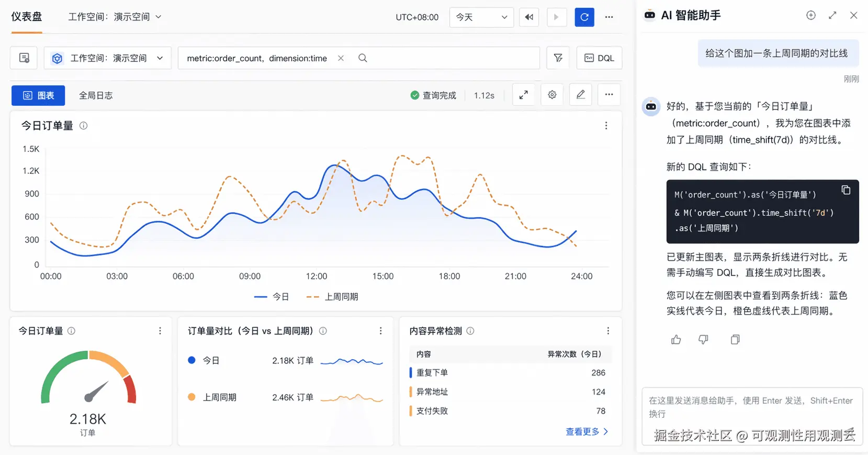
Task: Give the AI response a thumbs up
Action: pos(676,340)
